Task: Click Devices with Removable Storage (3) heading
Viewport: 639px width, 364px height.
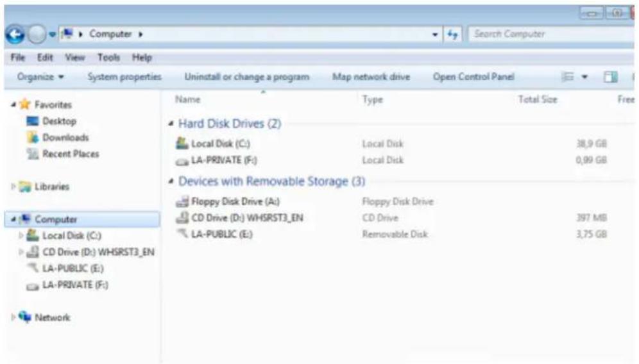Action: pos(272,181)
